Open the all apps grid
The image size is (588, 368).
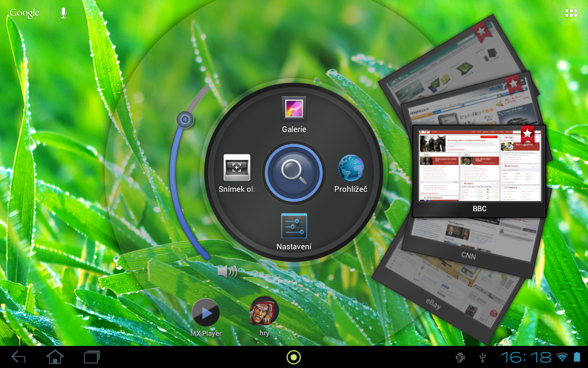(x=571, y=12)
